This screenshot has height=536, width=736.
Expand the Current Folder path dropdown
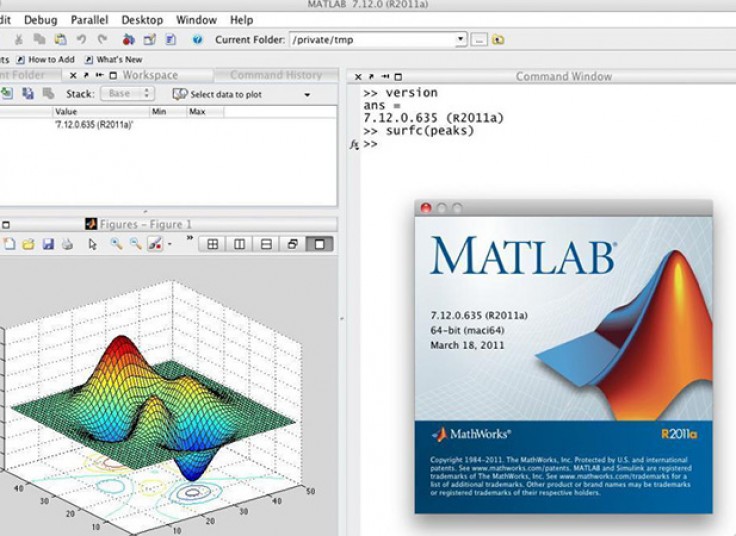tap(461, 40)
